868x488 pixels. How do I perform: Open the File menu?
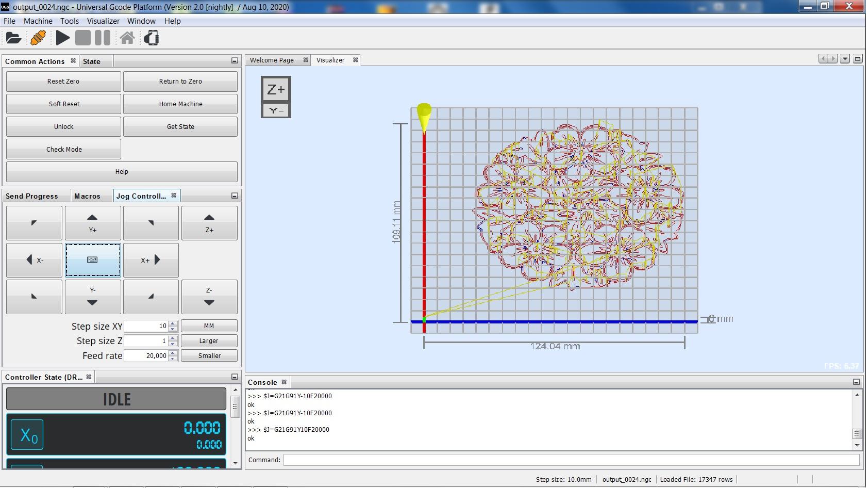point(10,21)
